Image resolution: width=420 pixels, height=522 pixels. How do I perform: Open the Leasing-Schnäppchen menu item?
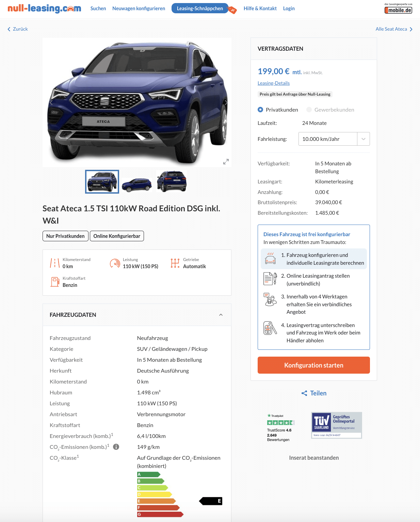[x=200, y=9]
